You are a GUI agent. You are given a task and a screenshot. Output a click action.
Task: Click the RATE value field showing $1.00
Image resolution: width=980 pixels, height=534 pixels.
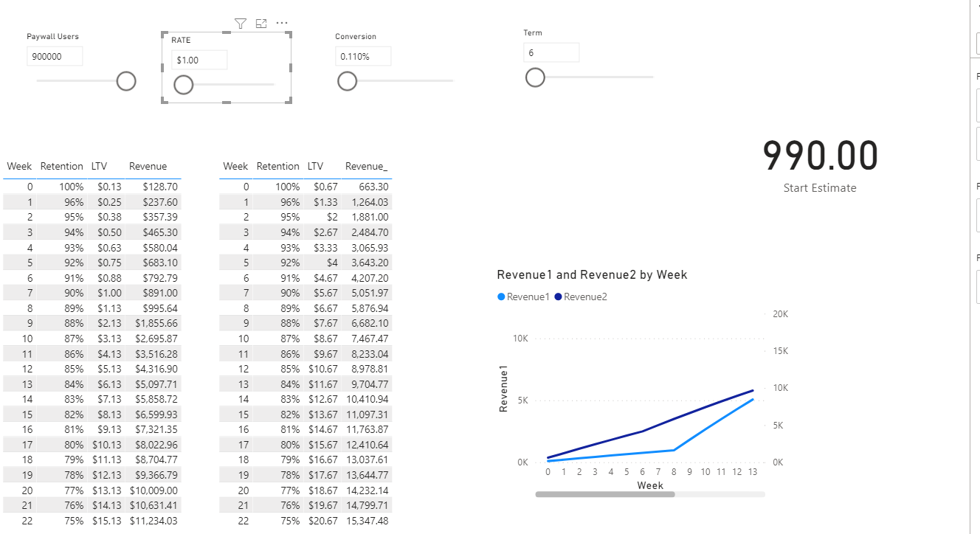pyautogui.click(x=199, y=60)
